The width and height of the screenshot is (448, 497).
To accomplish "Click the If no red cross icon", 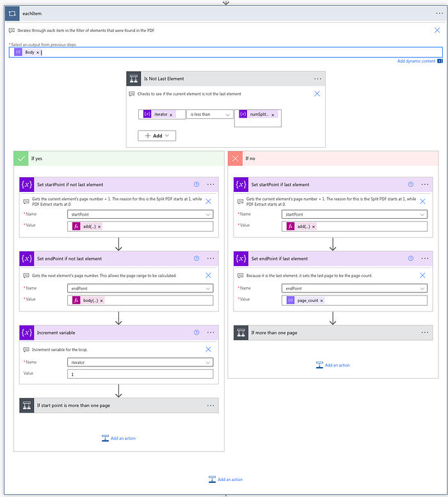I will (236, 158).
